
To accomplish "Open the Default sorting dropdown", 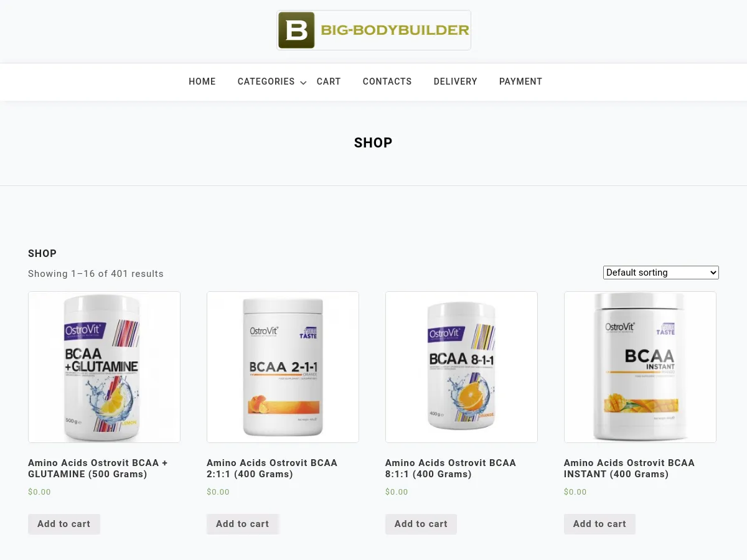I will (x=660, y=273).
